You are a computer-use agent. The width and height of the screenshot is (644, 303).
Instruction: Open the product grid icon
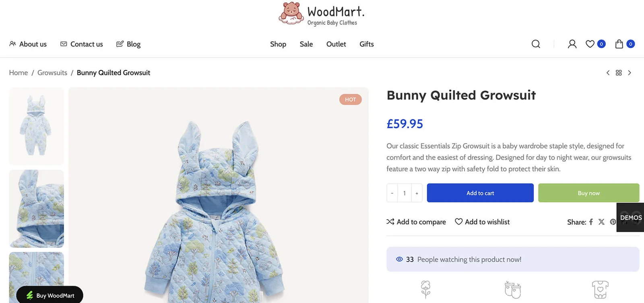pos(619,73)
